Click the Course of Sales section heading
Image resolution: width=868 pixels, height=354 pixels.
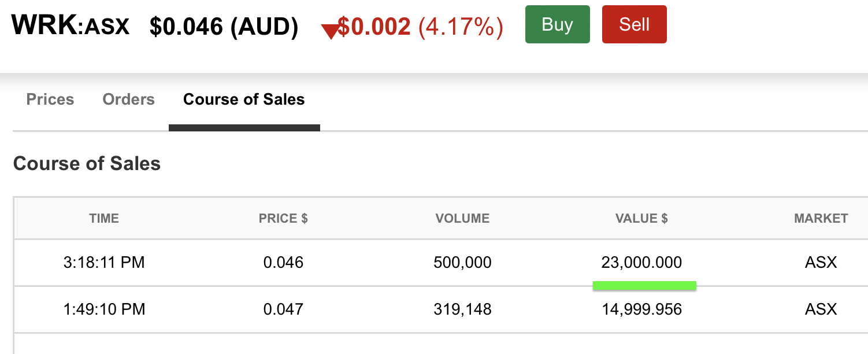point(87,164)
